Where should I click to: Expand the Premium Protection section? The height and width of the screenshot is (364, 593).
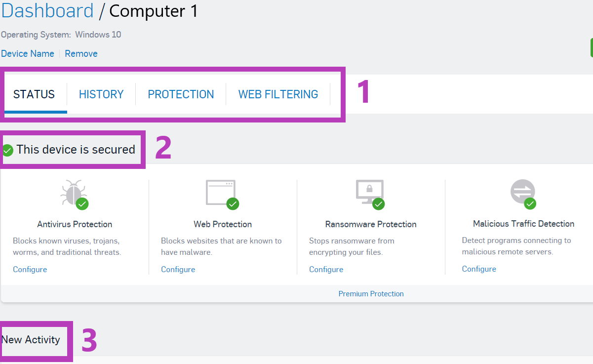pos(371,294)
